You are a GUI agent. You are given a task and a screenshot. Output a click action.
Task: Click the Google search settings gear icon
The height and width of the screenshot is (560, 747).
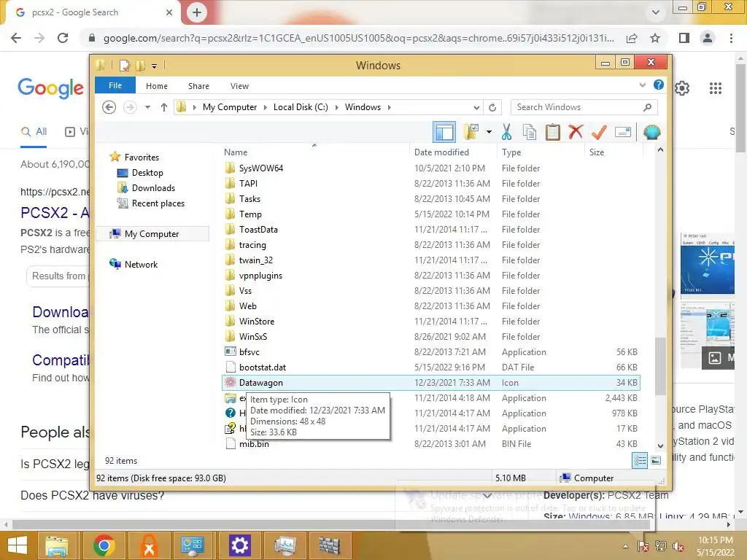(x=682, y=88)
